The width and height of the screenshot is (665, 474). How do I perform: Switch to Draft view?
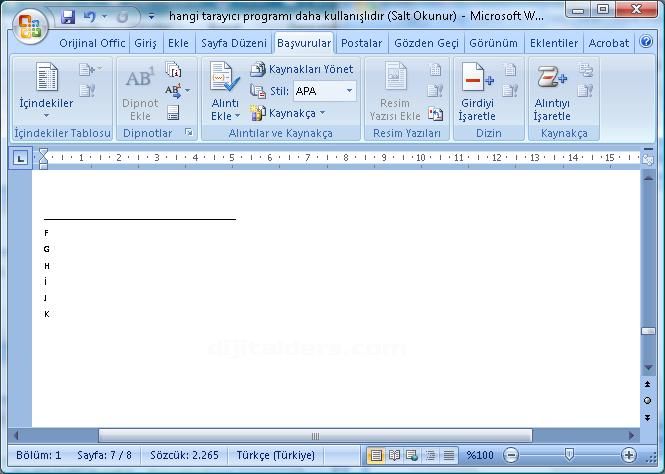449,456
